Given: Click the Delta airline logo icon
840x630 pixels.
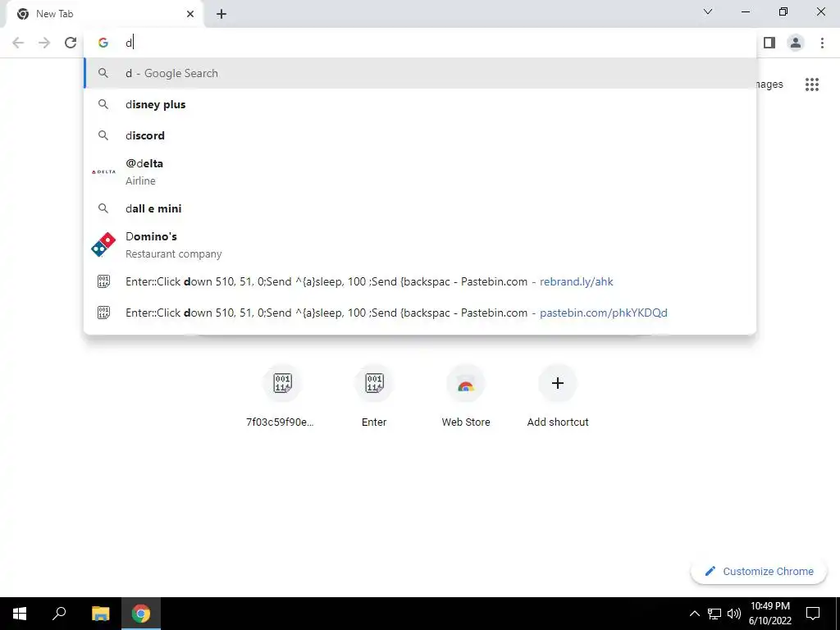Looking at the screenshot, I should pos(103,172).
